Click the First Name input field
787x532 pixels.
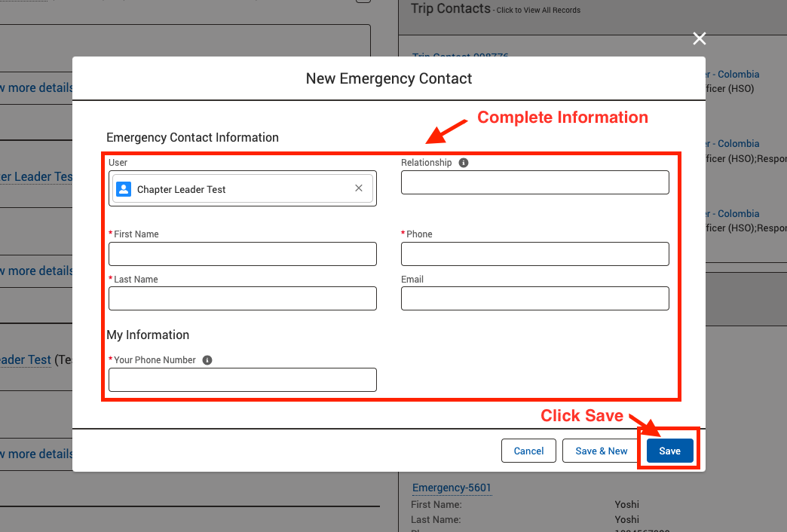(242, 254)
